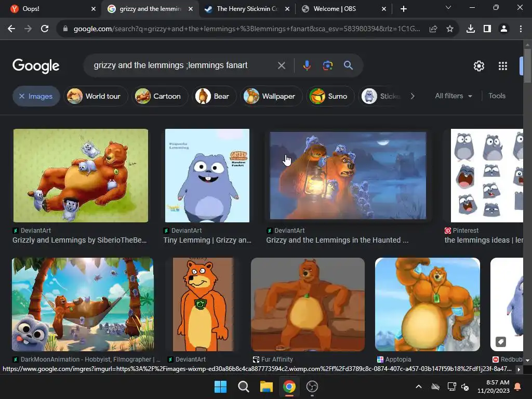View site info lock icon
Viewport: 532px width, 399px height.
pyautogui.click(x=65, y=29)
